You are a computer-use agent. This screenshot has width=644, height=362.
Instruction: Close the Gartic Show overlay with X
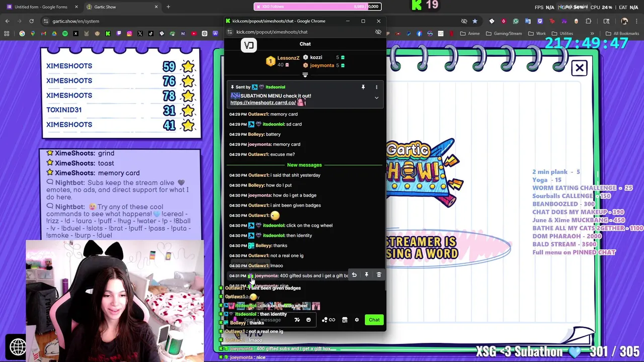tap(580, 68)
